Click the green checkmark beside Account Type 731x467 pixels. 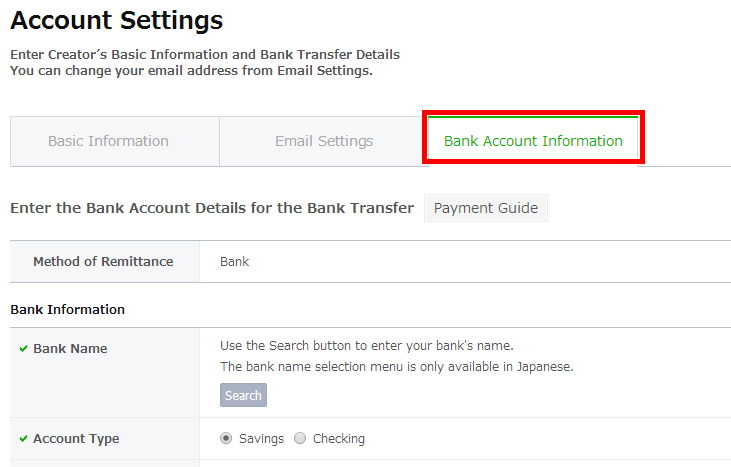click(23, 439)
